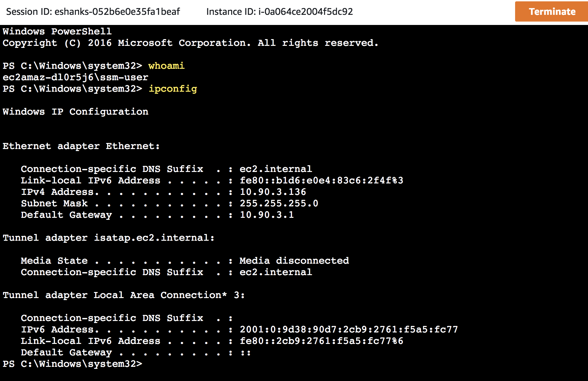Click the Tunnel adapter isatap.ec2.internal heading
Screen dimensions: 588x381
[108, 238]
